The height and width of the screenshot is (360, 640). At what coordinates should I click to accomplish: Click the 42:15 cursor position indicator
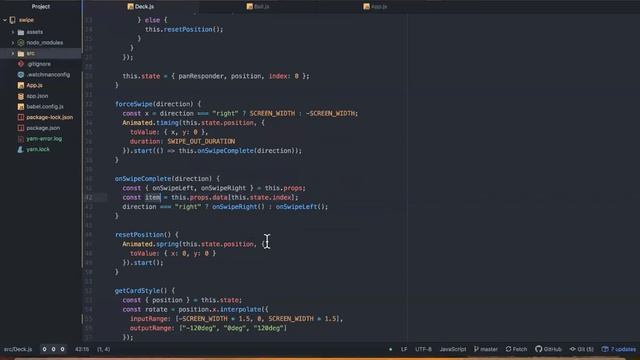tap(82, 349)
